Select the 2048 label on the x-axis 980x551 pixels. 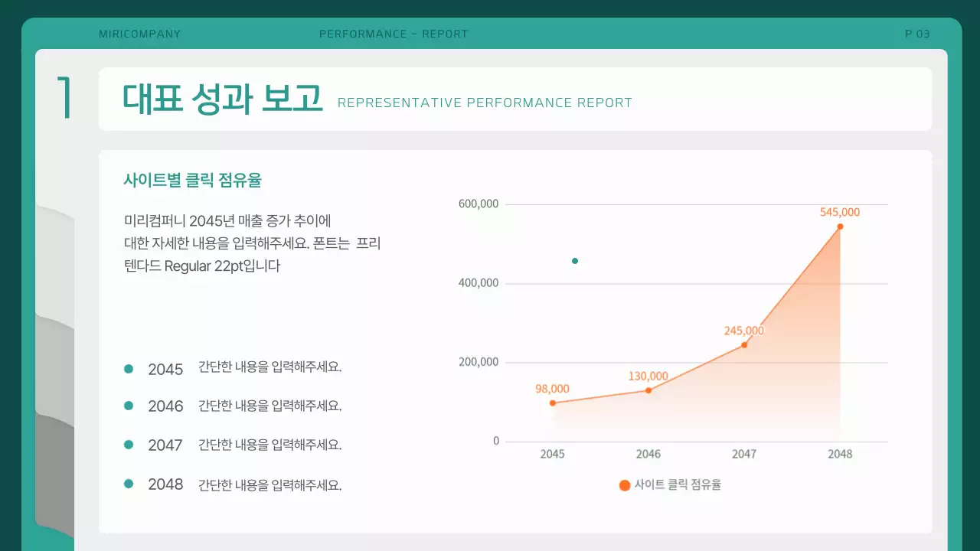pyautogui.click(x=840, y=453)
